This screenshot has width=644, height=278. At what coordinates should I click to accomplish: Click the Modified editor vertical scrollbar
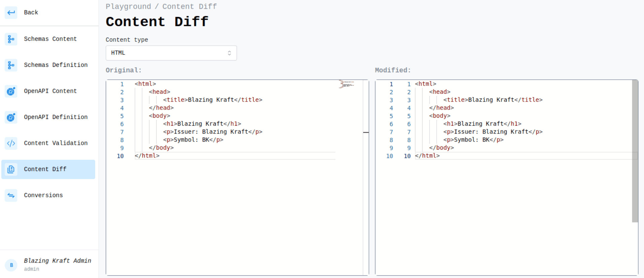tap(635, 151)
